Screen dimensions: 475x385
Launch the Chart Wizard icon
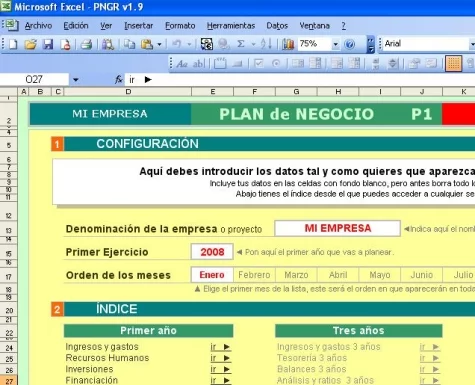288,44
